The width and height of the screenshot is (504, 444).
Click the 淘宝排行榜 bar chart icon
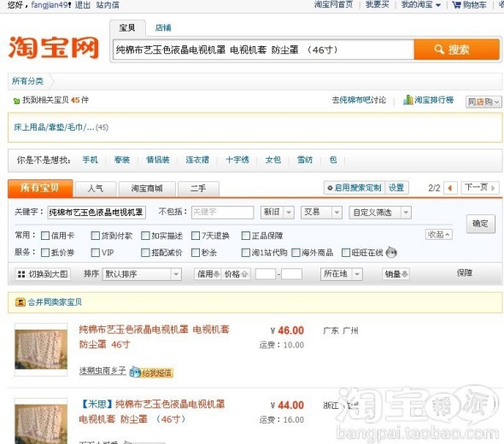click(407, 100)
